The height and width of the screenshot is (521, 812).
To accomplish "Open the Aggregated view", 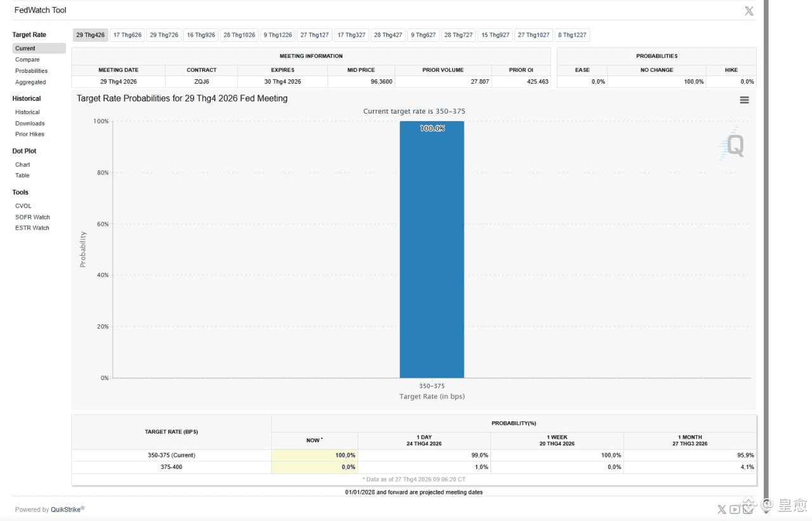I will tap(30, 82).
